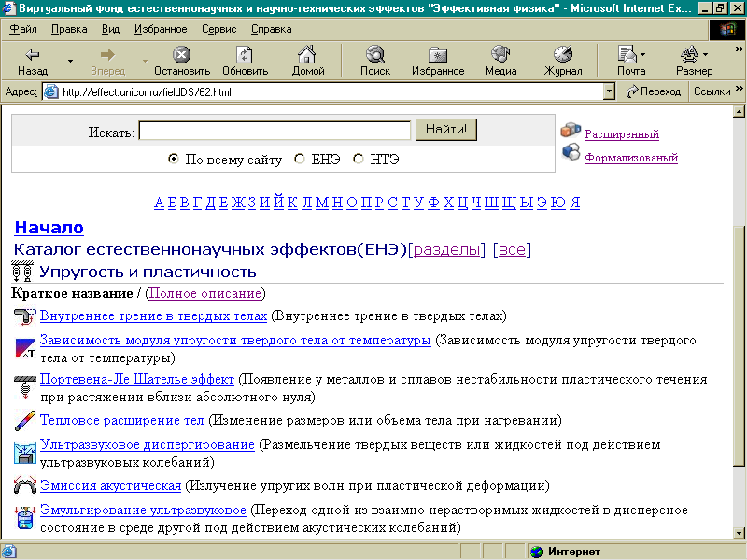Open the Справка menu

[x=271, y=29]
